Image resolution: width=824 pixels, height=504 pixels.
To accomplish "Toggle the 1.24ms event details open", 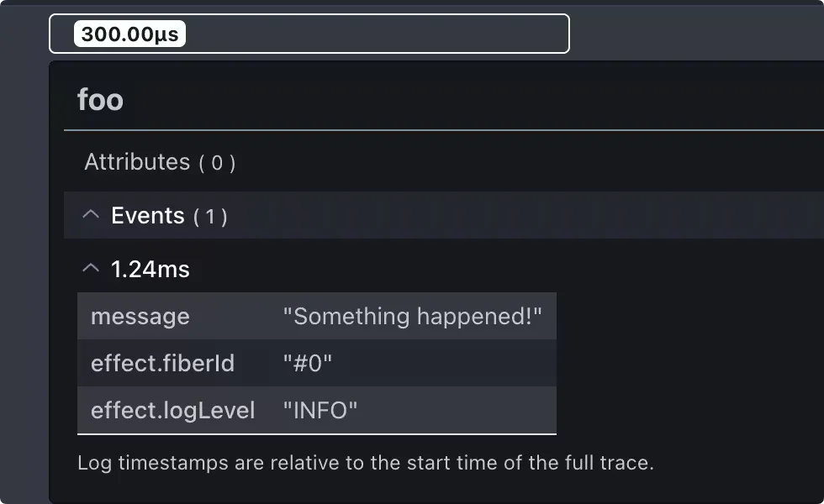I will point(151,267).
